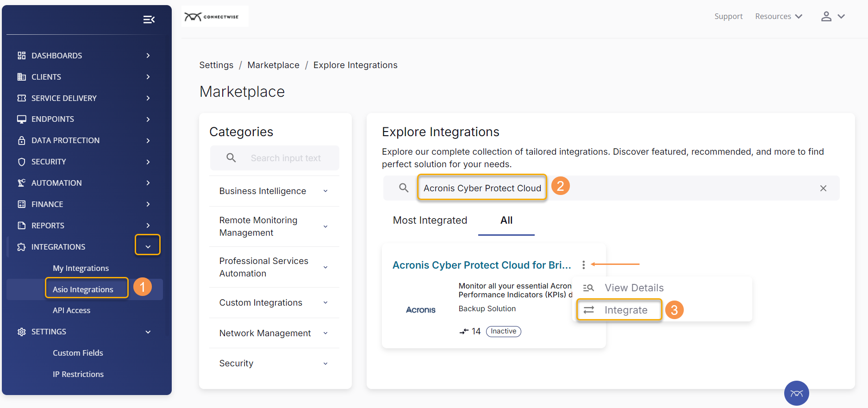Click the Security shield icon
Viewport: 868px width, 408px height.
pos(21,162)
